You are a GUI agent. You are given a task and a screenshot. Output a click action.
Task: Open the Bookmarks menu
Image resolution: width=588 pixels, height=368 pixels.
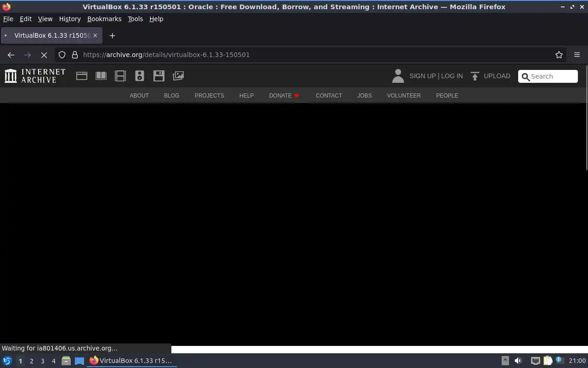[x=104, y=19]
